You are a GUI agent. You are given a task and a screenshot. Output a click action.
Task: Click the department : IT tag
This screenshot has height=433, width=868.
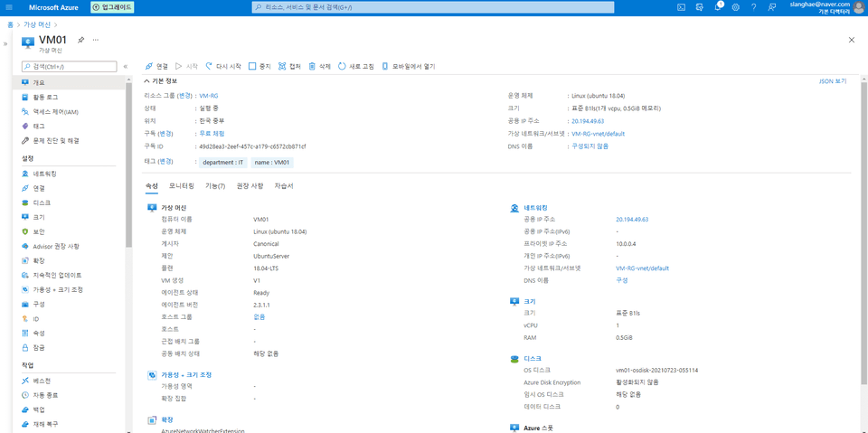coord(223,162)
